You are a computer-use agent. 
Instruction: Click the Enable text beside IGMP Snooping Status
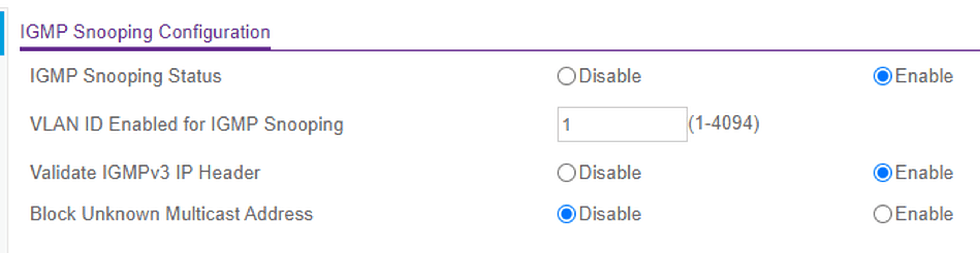coord(924,76)
